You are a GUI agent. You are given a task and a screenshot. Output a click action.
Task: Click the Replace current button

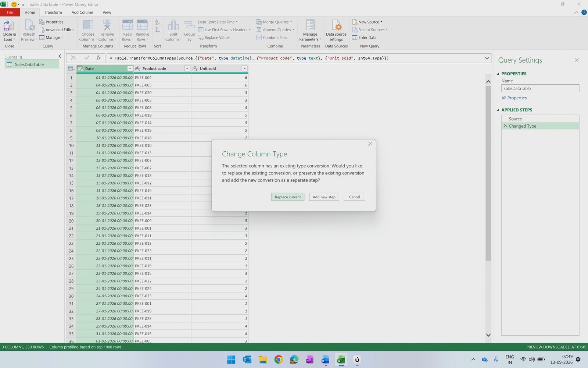[288, 197]
